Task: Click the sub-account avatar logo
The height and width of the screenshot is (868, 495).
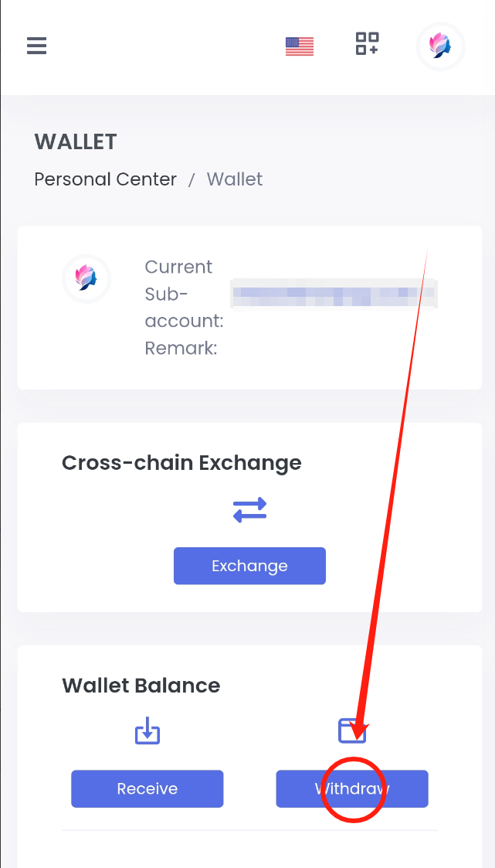Action: tap(86, 277)
